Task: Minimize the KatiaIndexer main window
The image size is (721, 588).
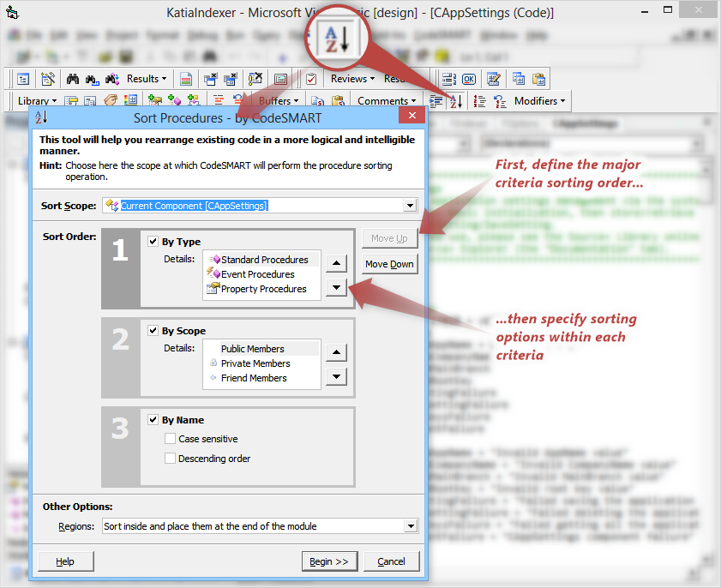Action: 645,10
